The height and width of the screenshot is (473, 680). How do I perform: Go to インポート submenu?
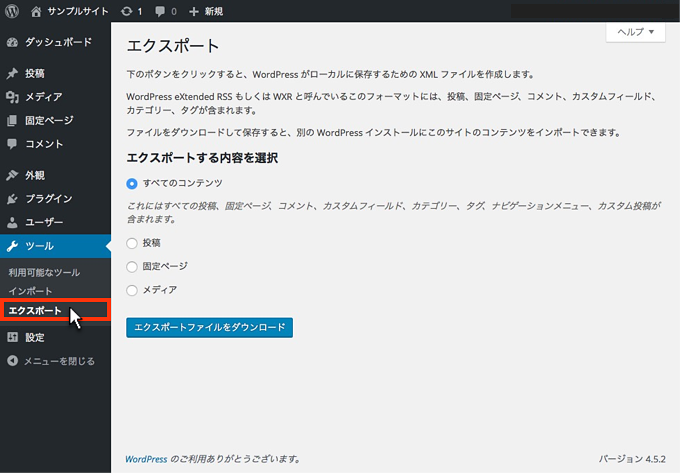tap(30, 291)
